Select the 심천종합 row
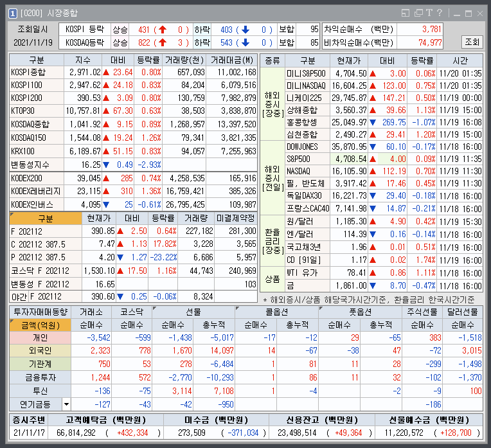 [x=384, y=135]
